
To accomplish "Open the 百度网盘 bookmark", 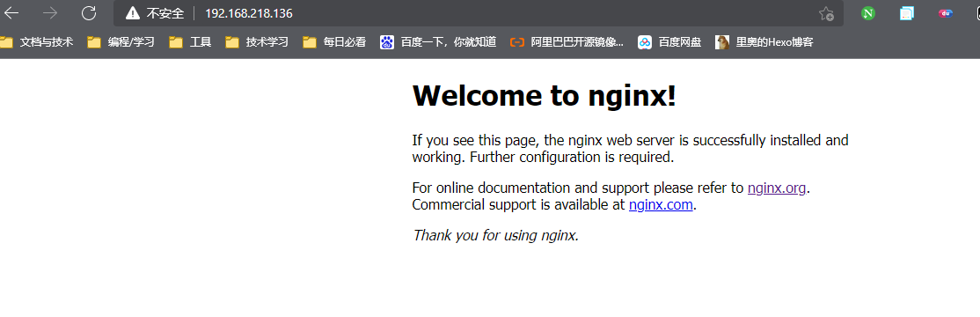I will [x=669, y=42].
